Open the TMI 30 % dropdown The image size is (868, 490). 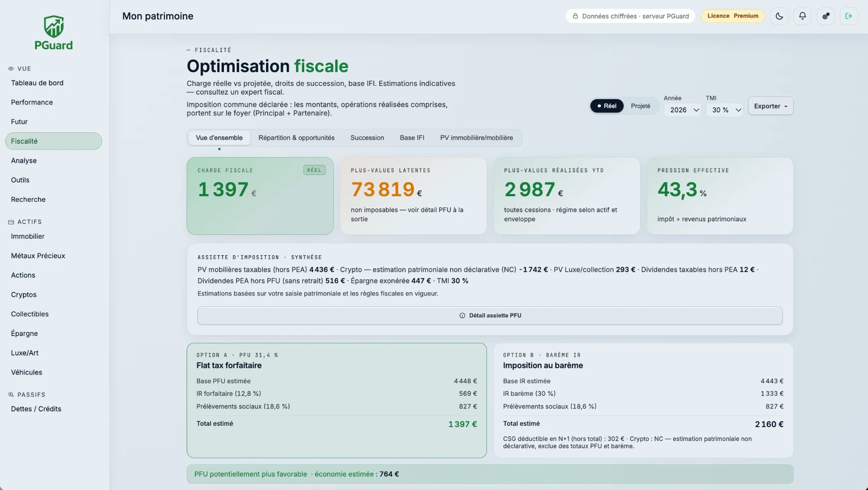click(724, 110)
